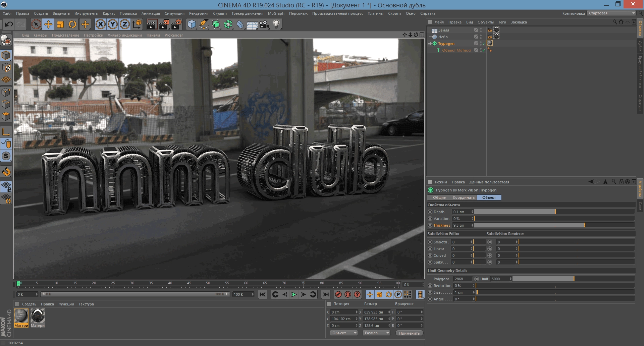Add a camera object
The height and width of the screenshot is (346, 644).
click(x=264, y=24)
